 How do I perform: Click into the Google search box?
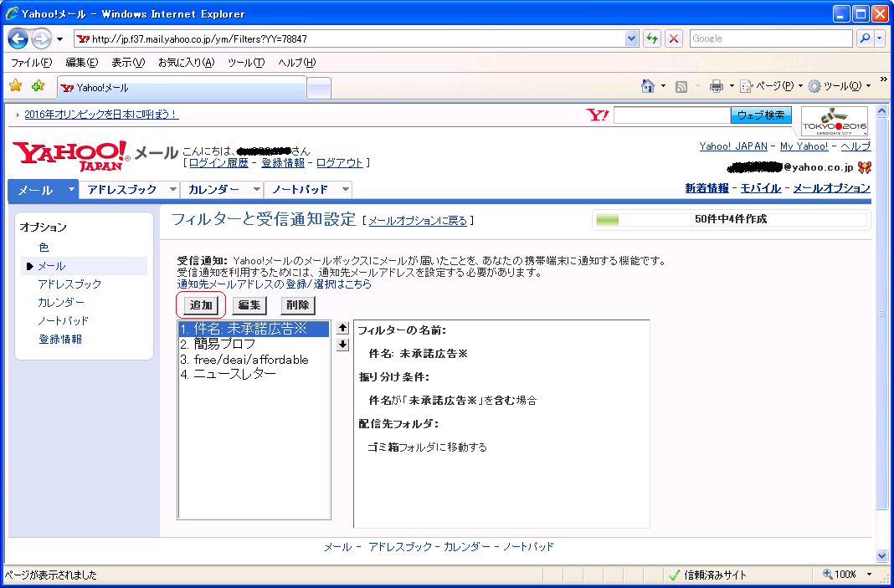coord(773,38)
